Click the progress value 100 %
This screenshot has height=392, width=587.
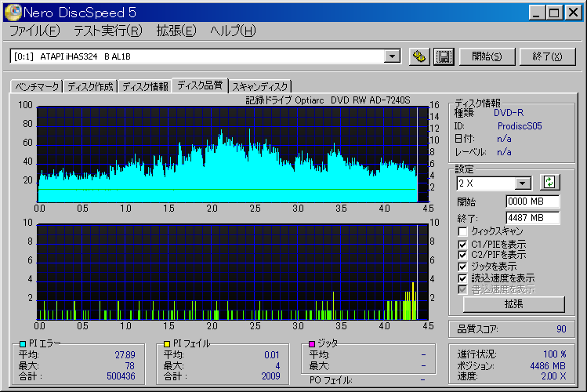coord(555,354)
